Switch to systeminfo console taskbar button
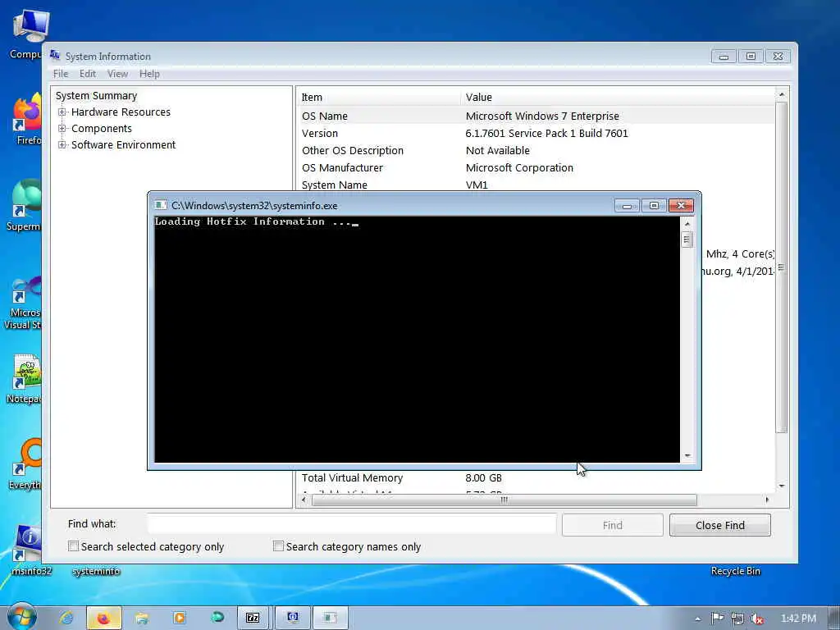The image size is (840, 630). 331,618
